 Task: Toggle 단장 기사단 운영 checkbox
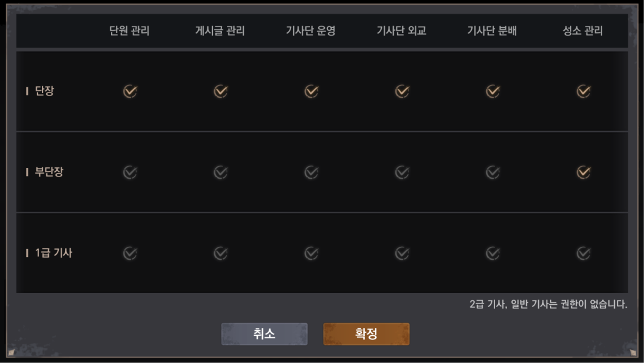coord(311,91)
